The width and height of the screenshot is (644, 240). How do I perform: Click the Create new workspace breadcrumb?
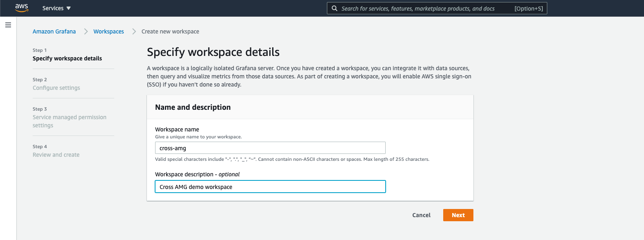click(170, 31)
